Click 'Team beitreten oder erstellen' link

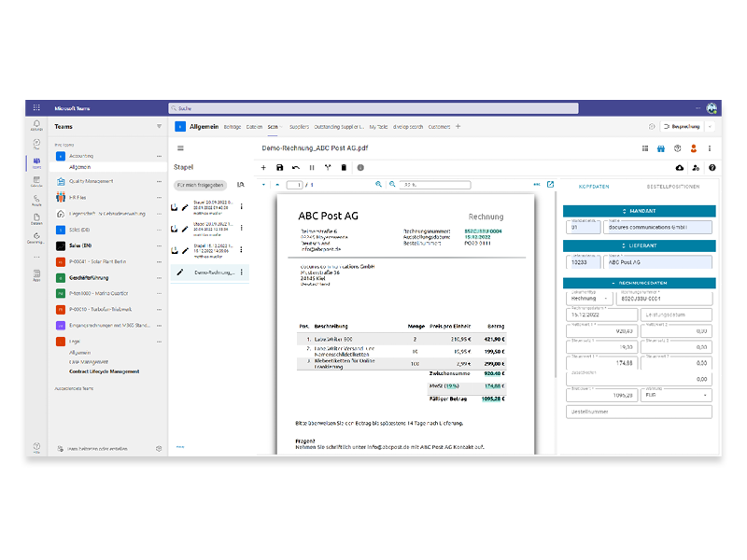(97, 449)
